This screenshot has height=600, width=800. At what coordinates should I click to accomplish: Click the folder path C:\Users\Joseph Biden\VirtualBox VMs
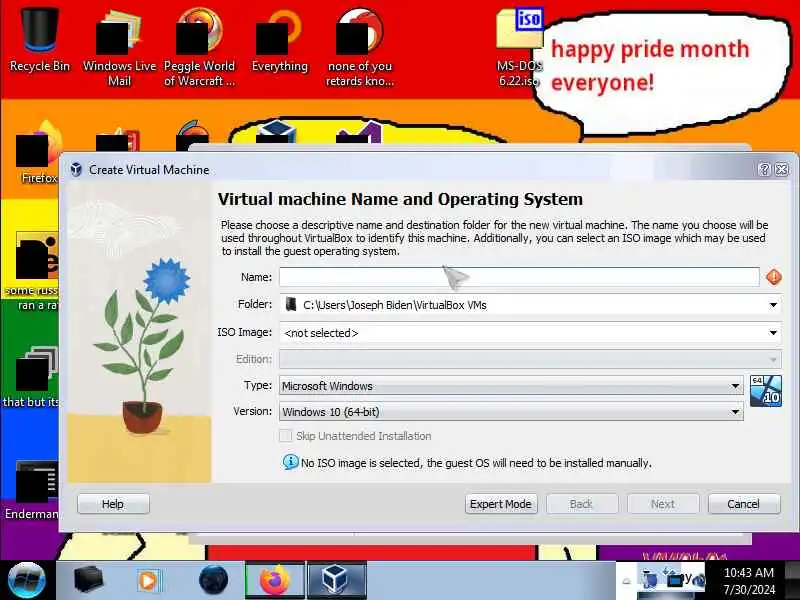click(x=395, y=305)
